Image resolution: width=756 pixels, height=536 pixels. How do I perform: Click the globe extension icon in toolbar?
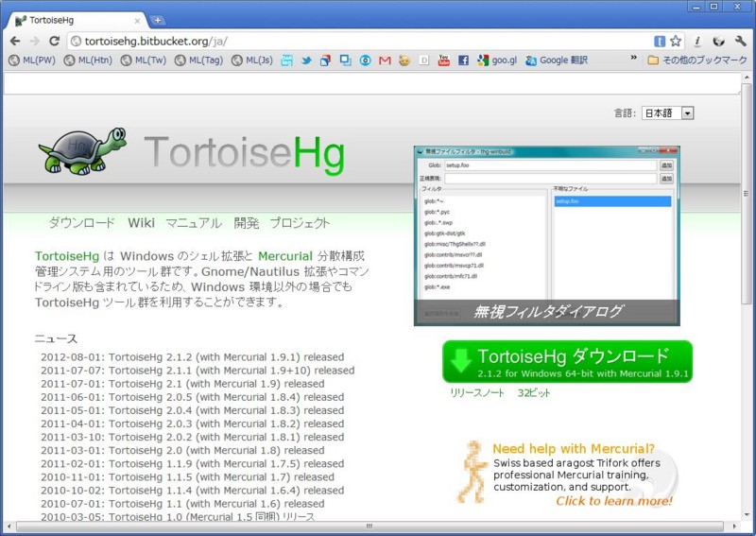click(719, 42)
